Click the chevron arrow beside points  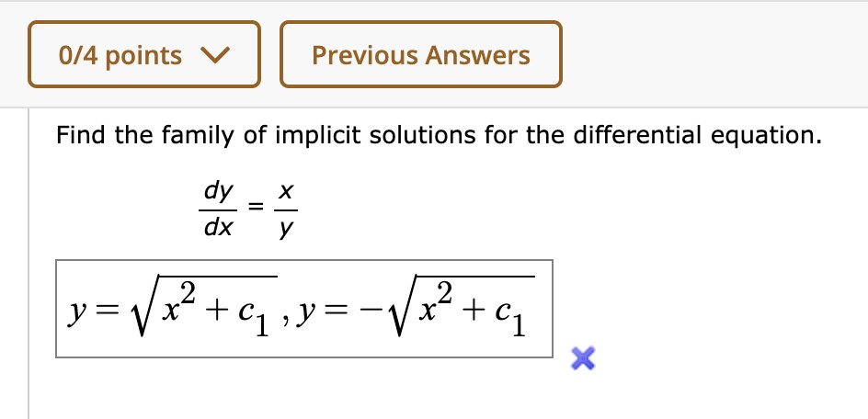coord(213,56)
